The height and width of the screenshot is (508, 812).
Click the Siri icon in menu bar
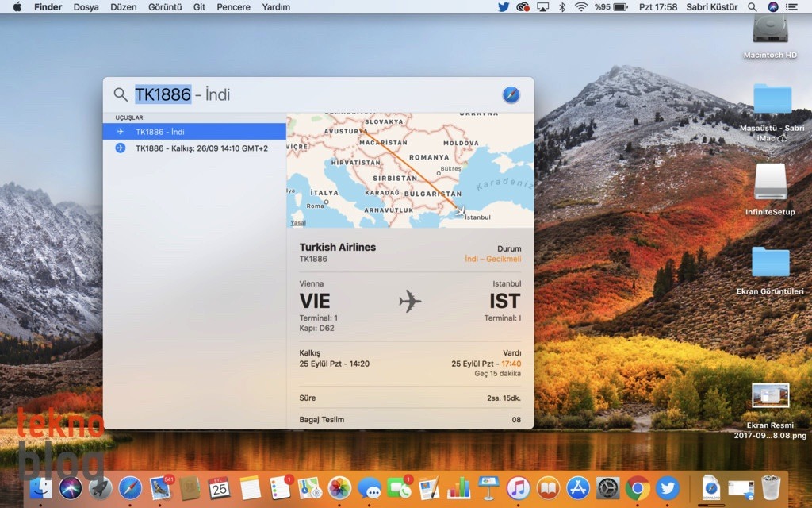click(x=772, y=6)
